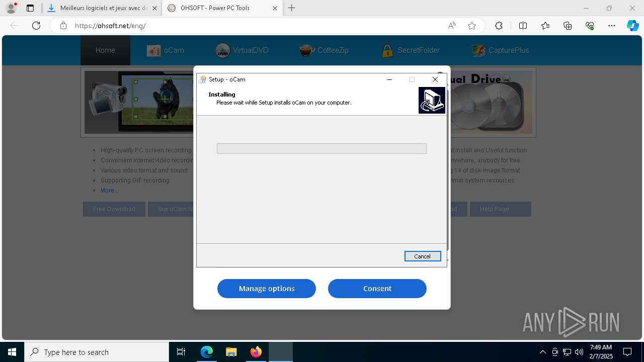Viewport: 644px width, 362px height.
Task: Click 'Supporting GIF recording' text
Action: [x=135, y=180]
